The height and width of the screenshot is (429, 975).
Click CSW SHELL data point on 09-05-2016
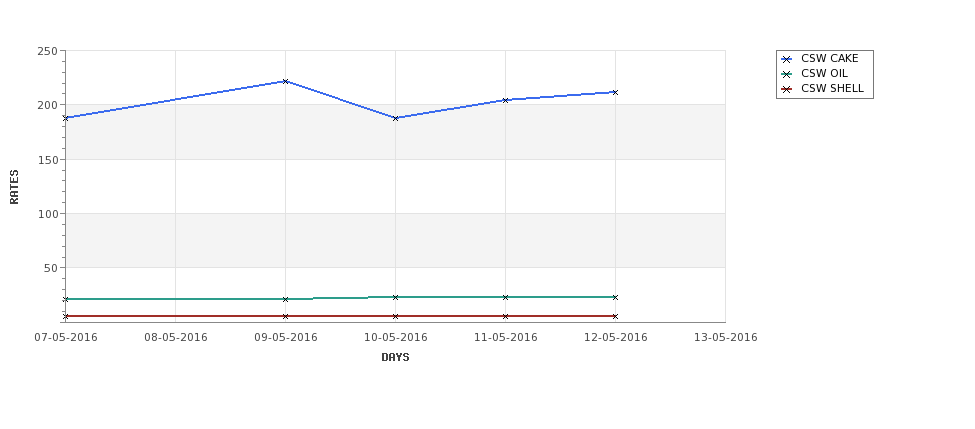pyautogui.click(x=285, y=316)
